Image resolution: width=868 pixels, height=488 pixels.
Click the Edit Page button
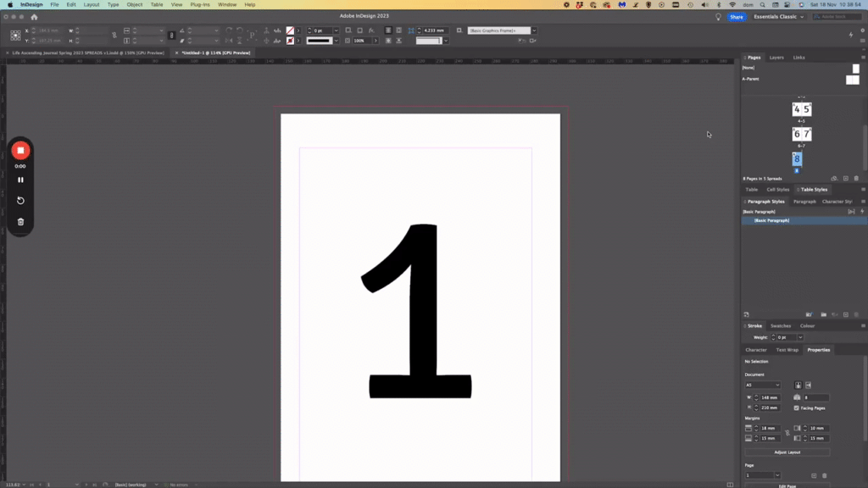pyautogui.click(x=787, y=485)
